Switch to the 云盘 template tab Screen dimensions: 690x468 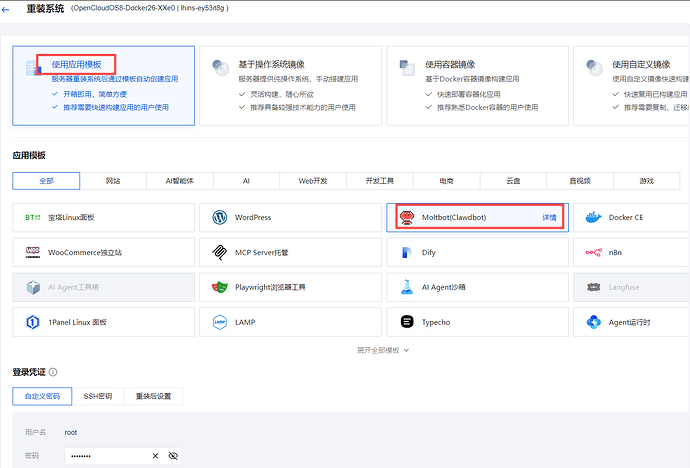(x=513, y=181)
